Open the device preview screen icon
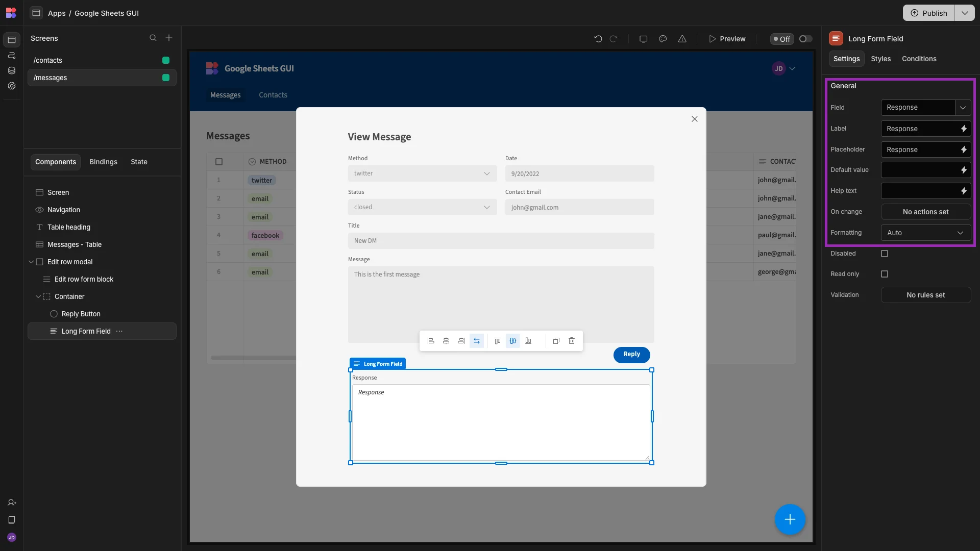 point(643,39)
